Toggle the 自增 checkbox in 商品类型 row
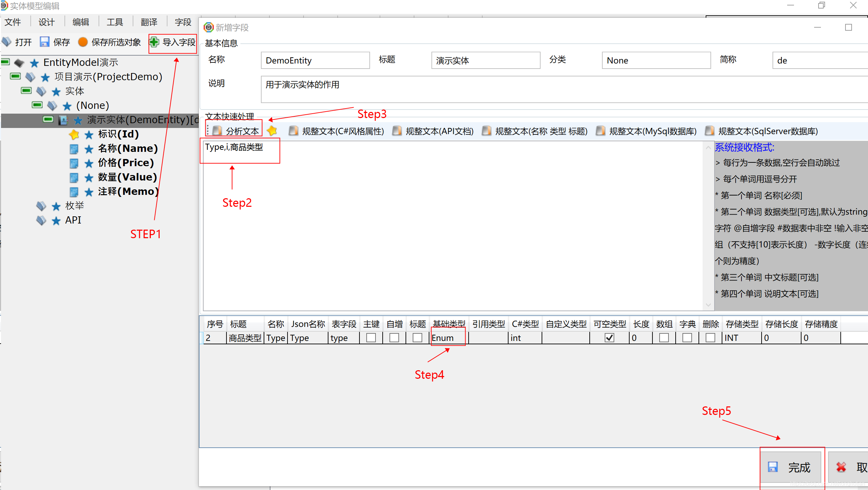 [x=394, y=337]
